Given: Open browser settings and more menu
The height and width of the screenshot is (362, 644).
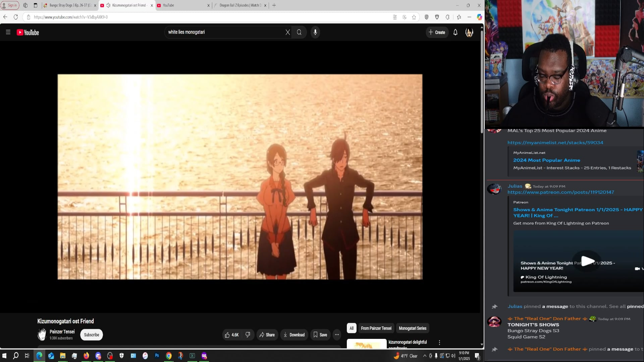Looking at the screenshot, I should pyautogui.click(x=469, y=17).
